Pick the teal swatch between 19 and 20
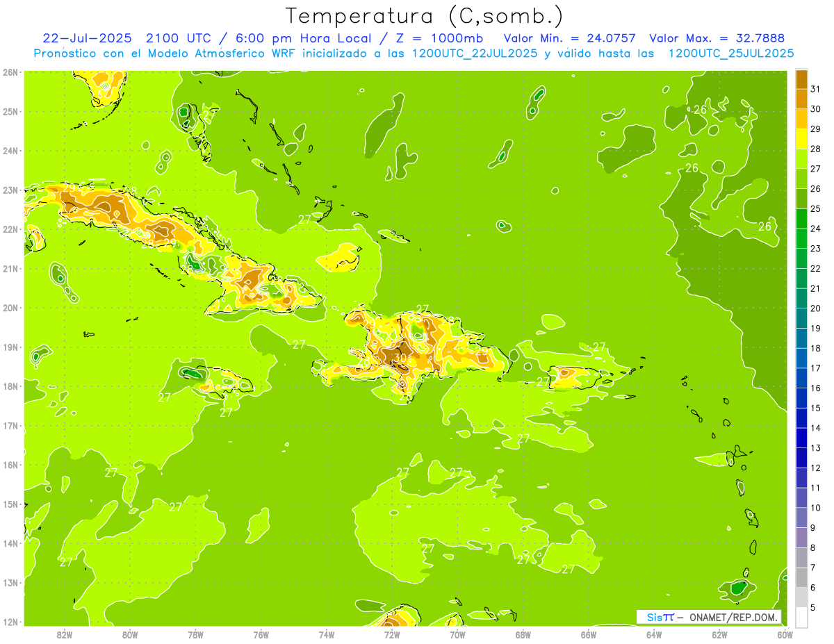This screenshot has width=834, height=644. coord(801,318)
